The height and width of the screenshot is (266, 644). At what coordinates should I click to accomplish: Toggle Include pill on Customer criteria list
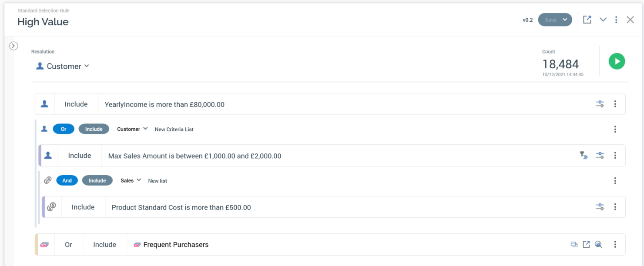94,129
